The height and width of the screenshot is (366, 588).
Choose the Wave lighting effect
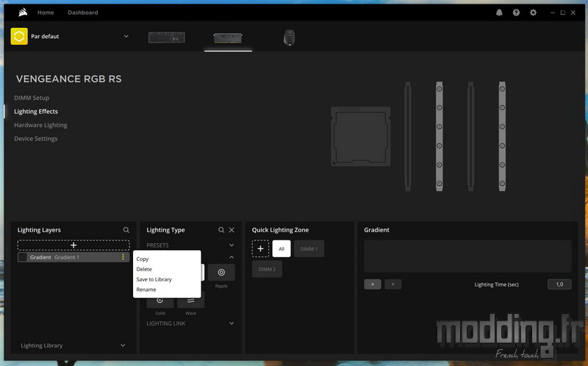click(190, 300)
